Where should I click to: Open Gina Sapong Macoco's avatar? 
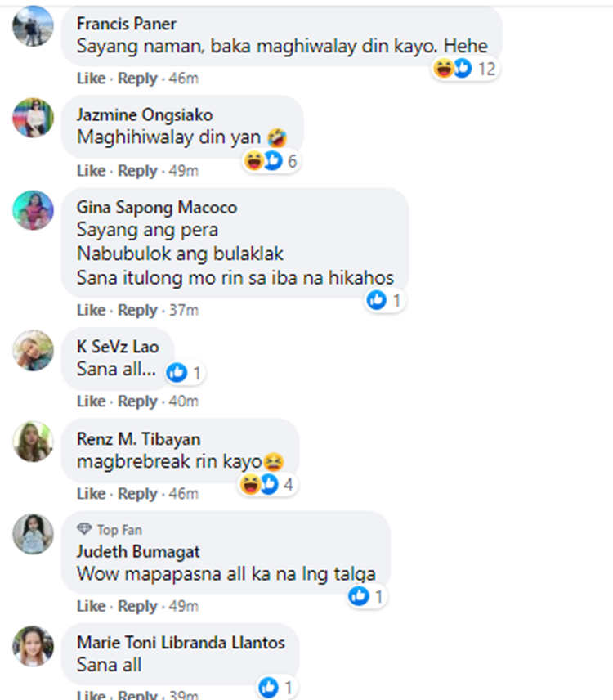[x=33, y=210]
